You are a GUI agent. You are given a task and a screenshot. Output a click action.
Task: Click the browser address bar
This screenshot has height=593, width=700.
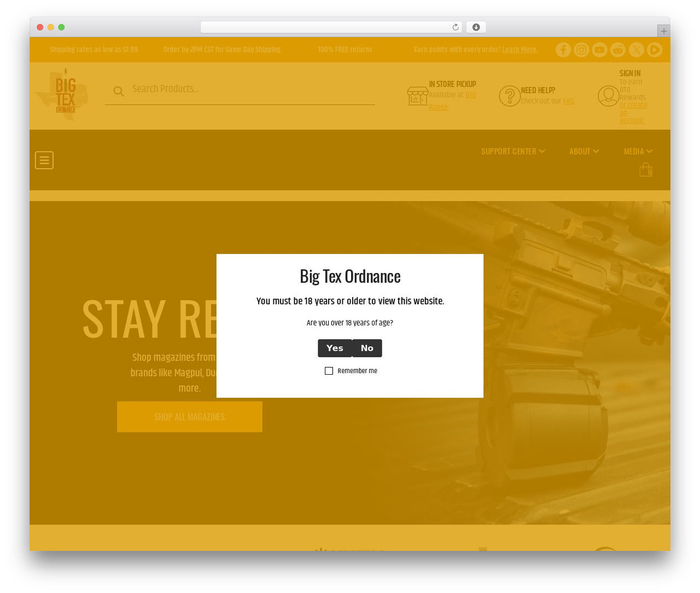pos(331,27)
